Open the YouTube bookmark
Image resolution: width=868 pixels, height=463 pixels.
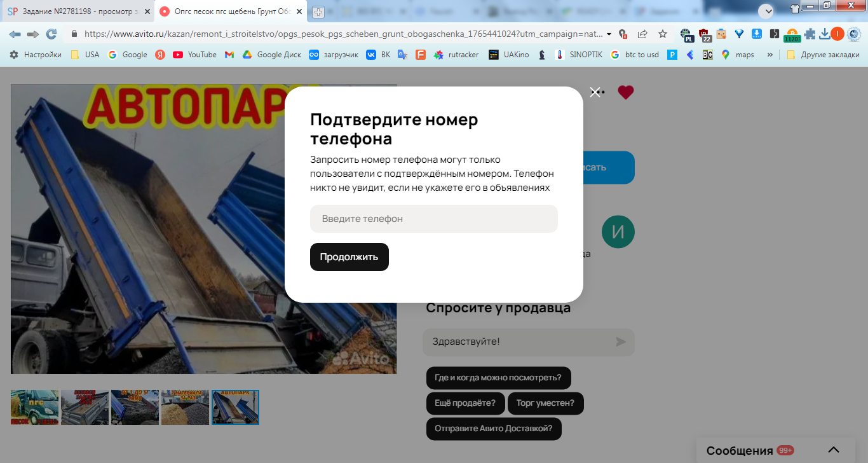click(x=194, y=55)
